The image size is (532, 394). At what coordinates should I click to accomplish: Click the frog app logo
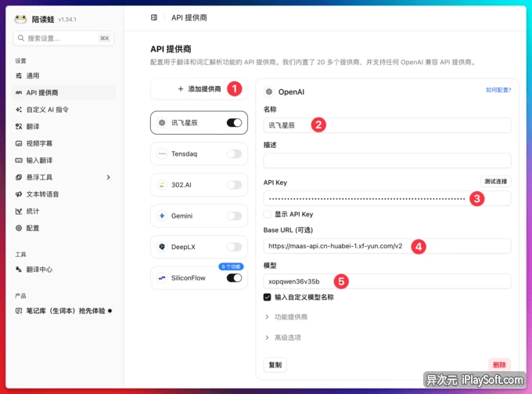[x=20, y=19]
